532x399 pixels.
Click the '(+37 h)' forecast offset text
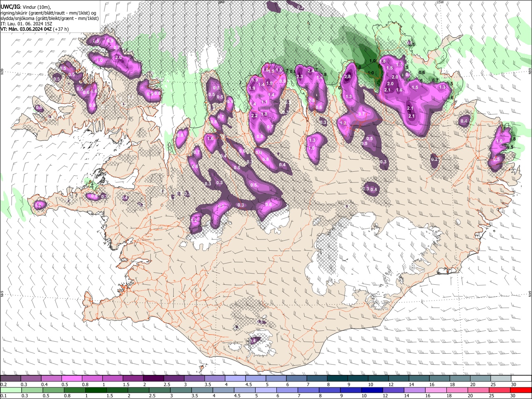61,29
